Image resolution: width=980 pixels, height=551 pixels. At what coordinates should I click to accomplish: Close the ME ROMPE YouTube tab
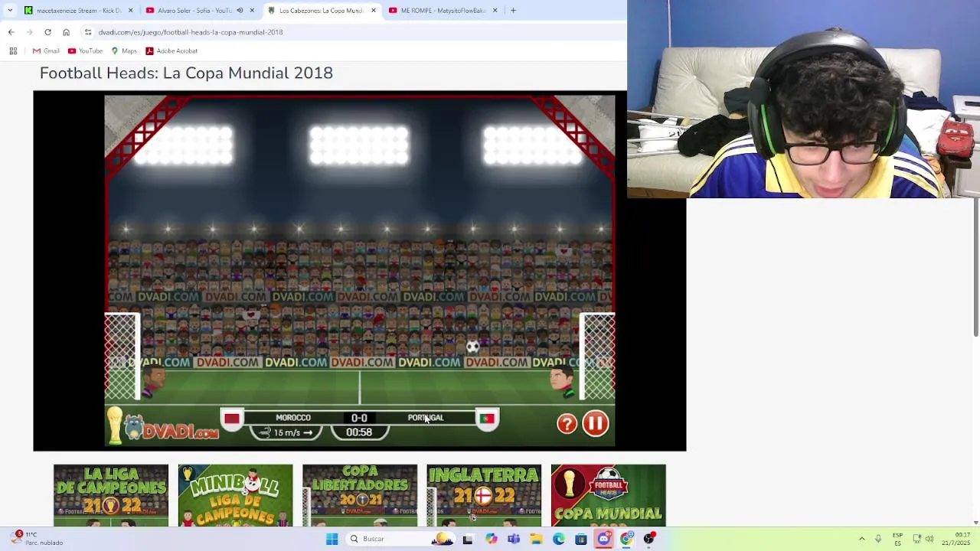point(495,11)
